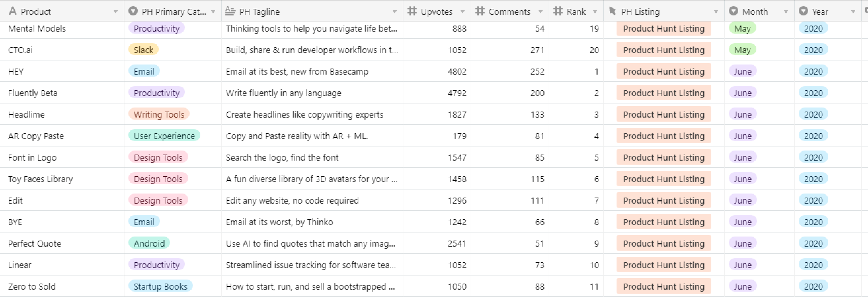Select the Productivity tag in the Linear row

[157, 265]
